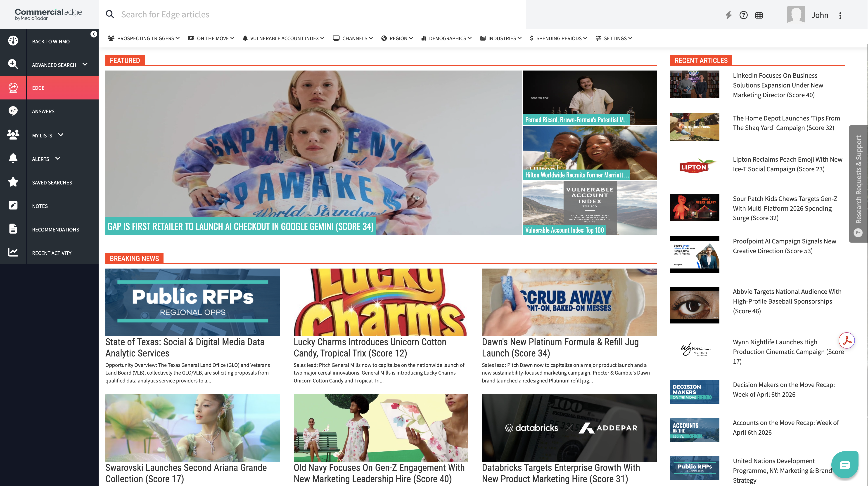
Task: Open Recent Activity from the sidebar
Action: click(x=52, y=253)
